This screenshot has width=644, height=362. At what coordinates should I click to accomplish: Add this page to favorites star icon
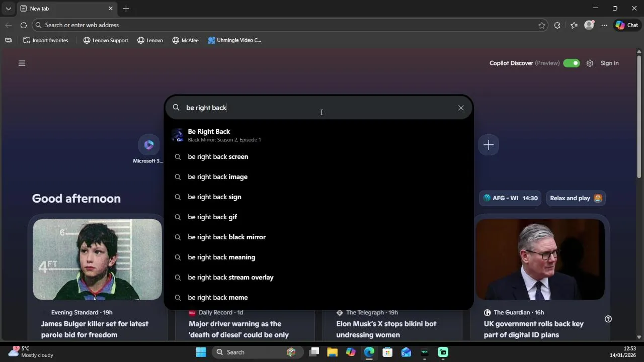[542, 25]
